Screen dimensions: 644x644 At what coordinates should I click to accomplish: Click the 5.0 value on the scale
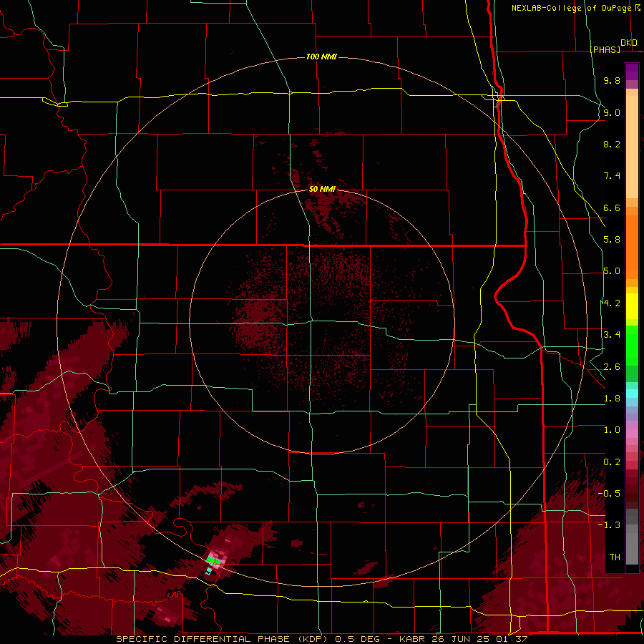(x=612, y=271)
